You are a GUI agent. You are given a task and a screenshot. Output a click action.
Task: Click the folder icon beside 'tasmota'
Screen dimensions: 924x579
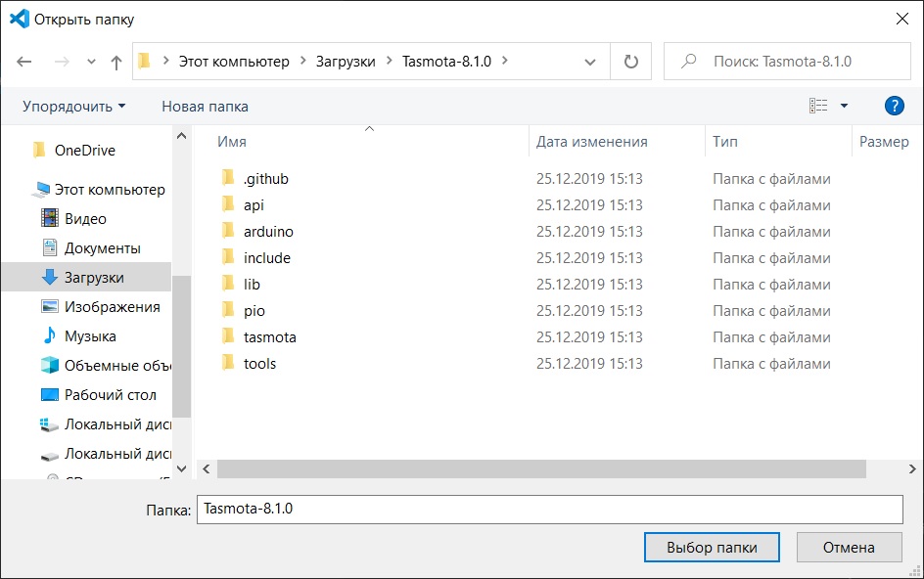pyautogui.click(x=228, y=336)
